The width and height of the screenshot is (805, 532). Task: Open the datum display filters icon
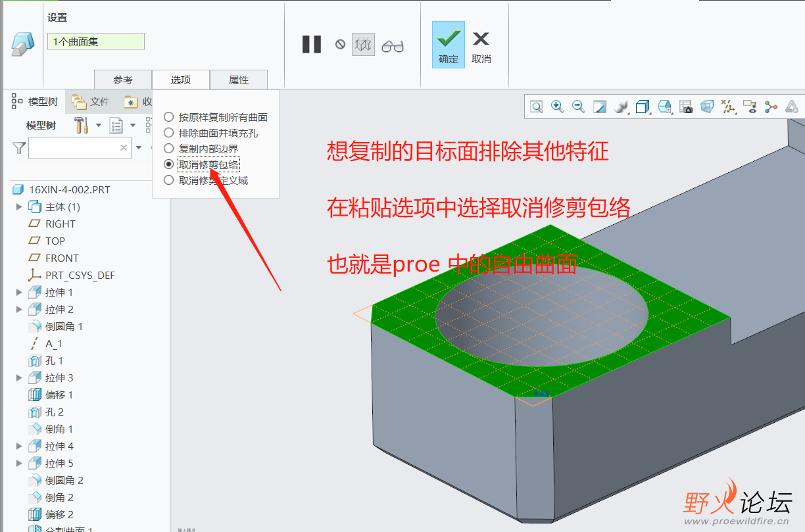pos(728,107)
